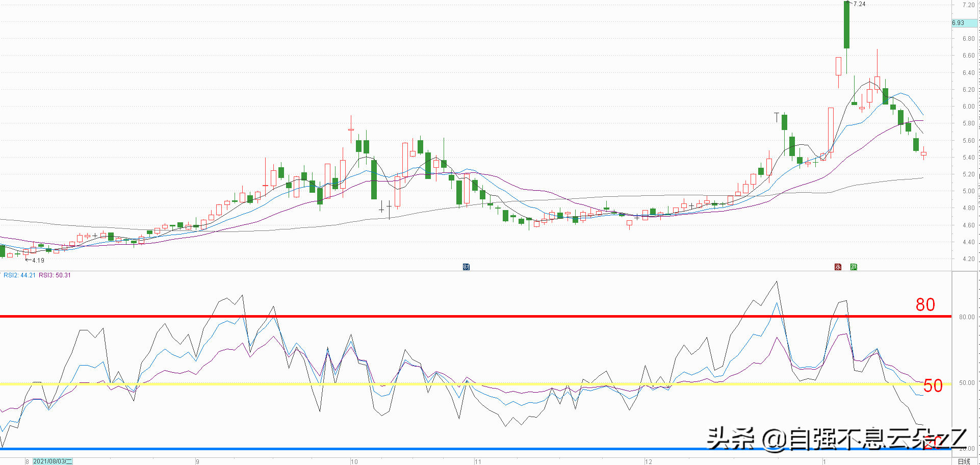Click the 2021/08/03 date label

(x=53, y=461)
